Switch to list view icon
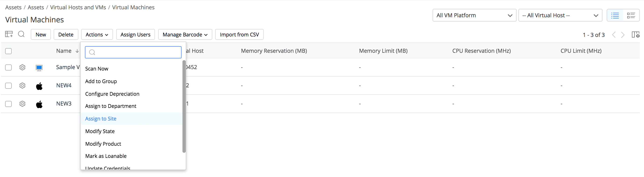Viewport: 644px width, 177px height. 615,15
